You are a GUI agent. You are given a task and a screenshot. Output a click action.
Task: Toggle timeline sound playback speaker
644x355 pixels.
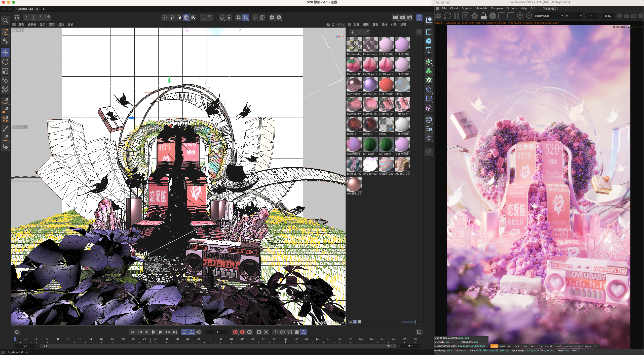coord(199,332)
